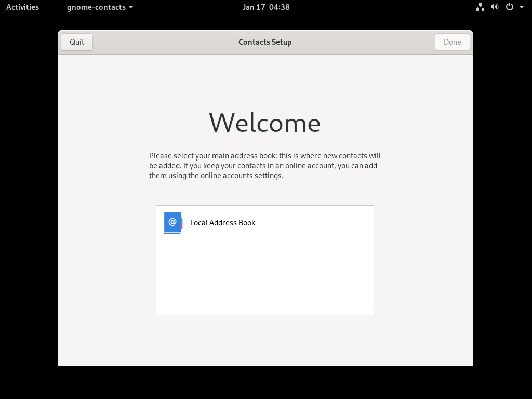Screen dimensions: 532x399
Task: Click the network status icon
Action: [480, 7]
